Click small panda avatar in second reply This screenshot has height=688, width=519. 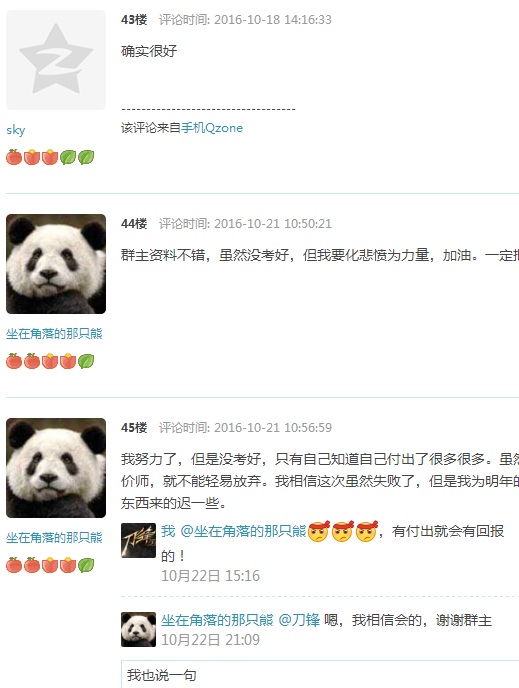point(138,629)
